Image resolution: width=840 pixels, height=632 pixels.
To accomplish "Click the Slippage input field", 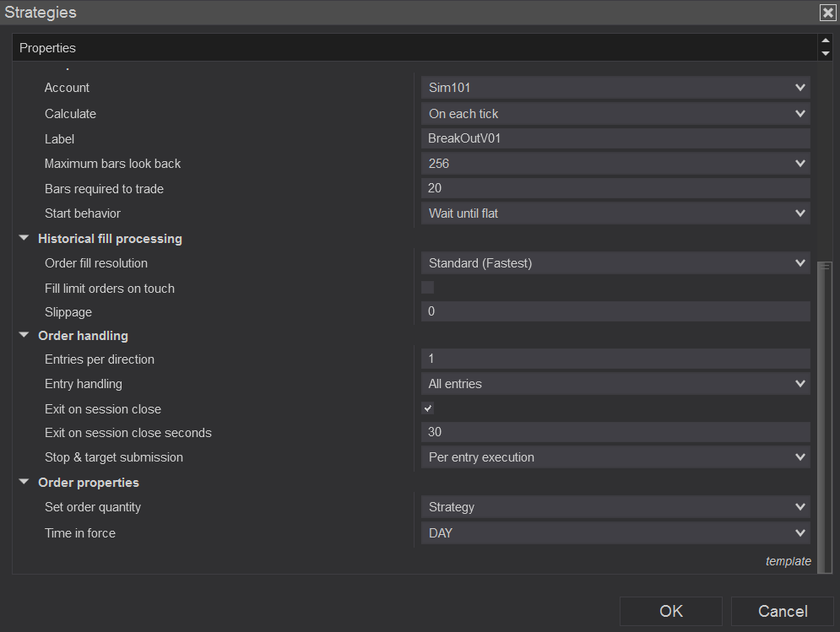I will (x=615, y=312).
